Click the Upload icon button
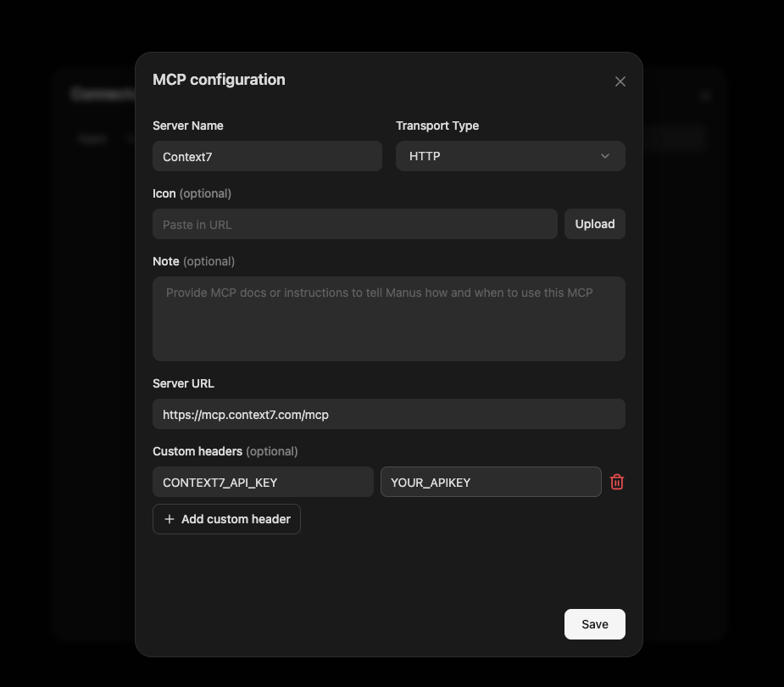784x687 pixels. point(594,224)
